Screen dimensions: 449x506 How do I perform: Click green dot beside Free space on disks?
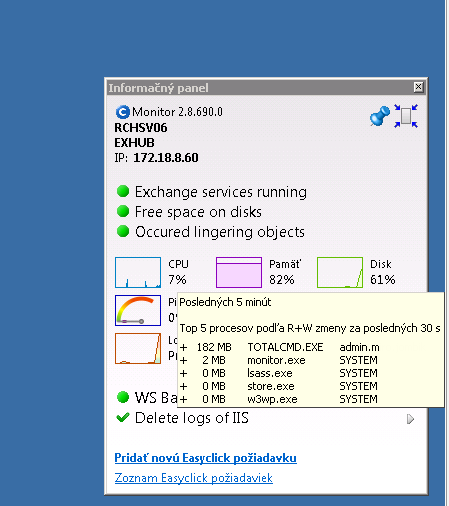123,211
